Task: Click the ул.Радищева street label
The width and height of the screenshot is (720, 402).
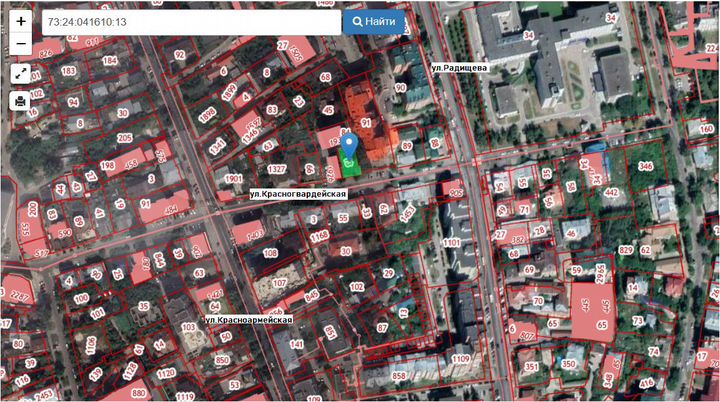Action: (458, 67)
